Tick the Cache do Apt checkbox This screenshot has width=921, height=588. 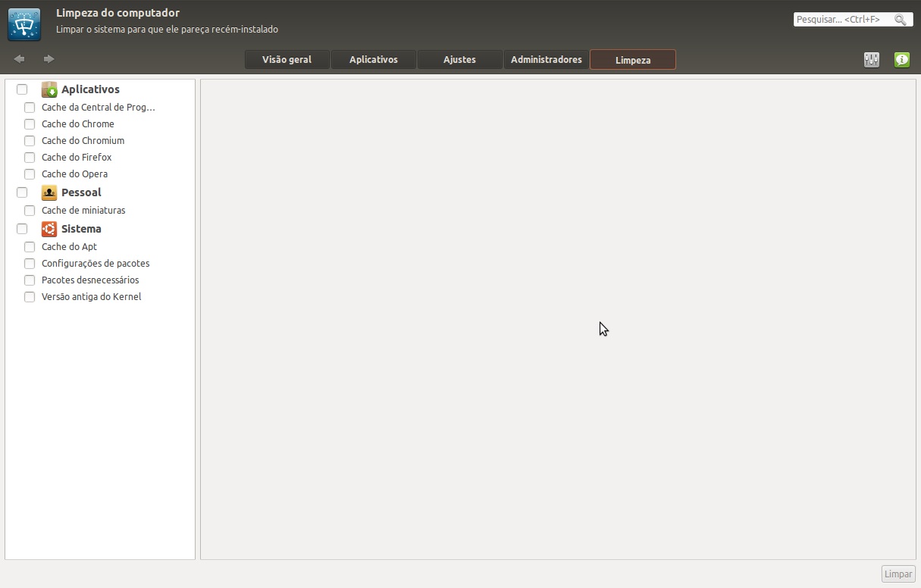[30, 247]
